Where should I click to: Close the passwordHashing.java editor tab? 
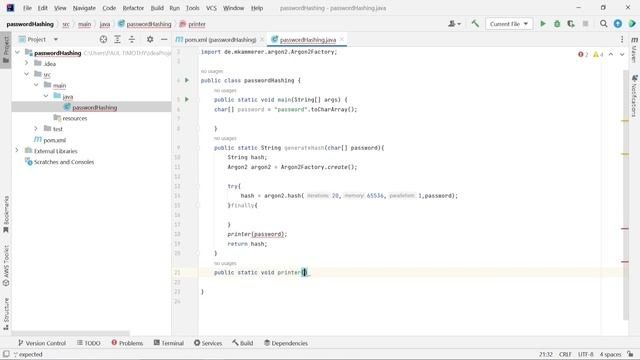(x=342, y=39)
